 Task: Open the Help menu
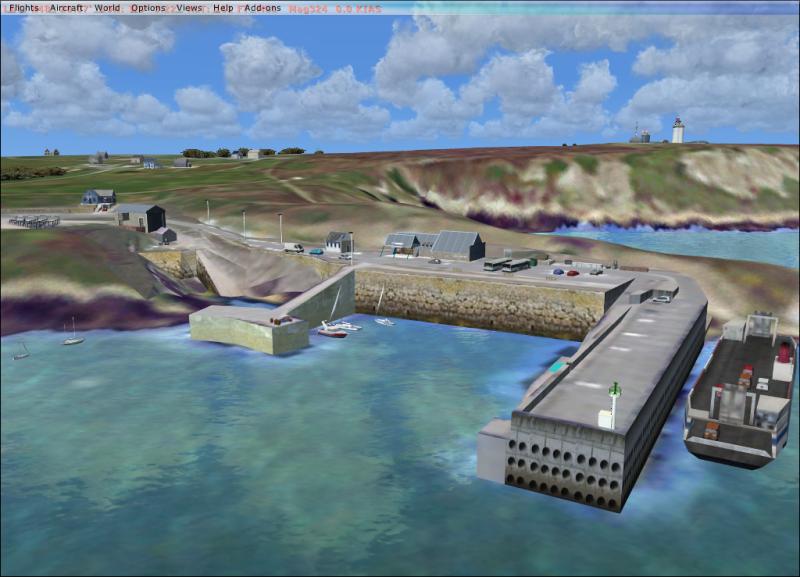223,8
